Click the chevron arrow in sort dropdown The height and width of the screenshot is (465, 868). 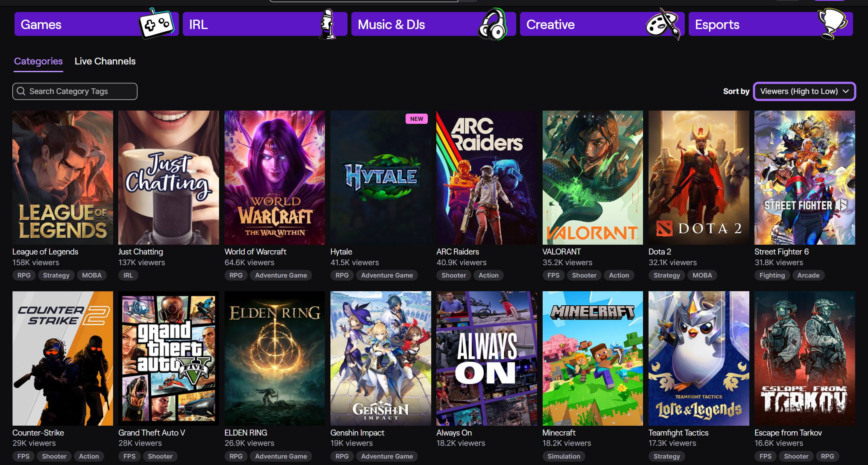846,91
